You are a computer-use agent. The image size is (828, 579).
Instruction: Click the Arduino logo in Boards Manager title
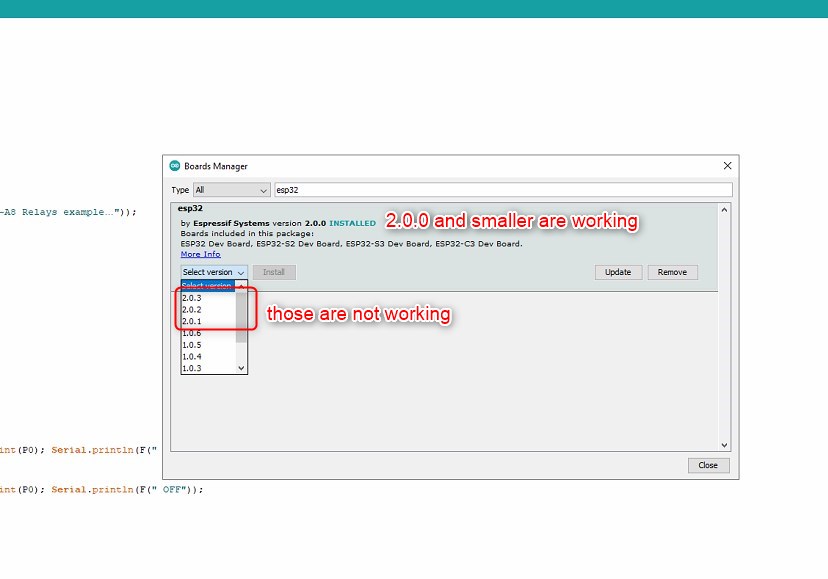(x=175, y=166)
